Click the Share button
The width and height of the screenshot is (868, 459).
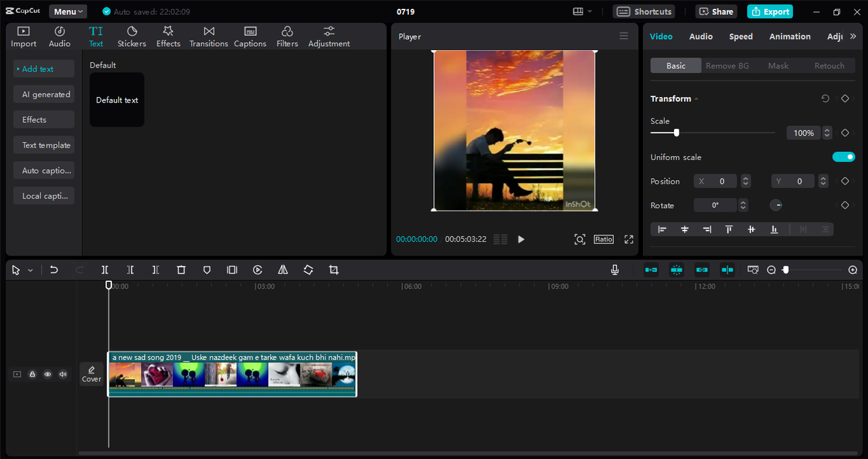click(x=716, y=12)
